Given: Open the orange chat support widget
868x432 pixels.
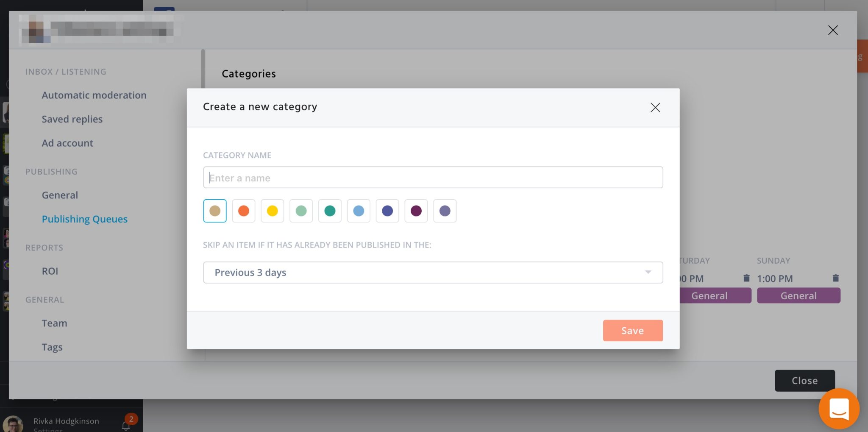Looking at the screenshot, I should (839, 409).
